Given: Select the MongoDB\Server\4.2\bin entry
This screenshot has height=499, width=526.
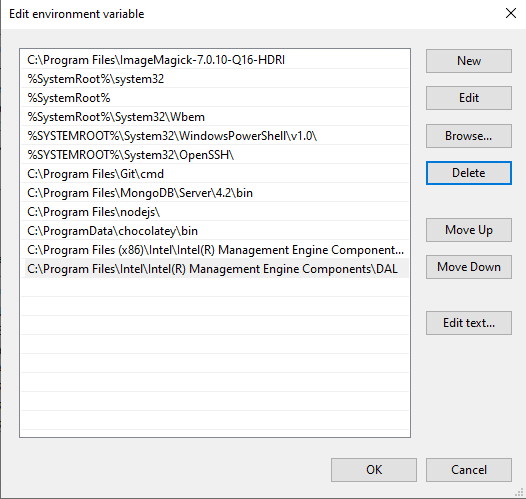Looking at the screenshot, I should (215, 193).
